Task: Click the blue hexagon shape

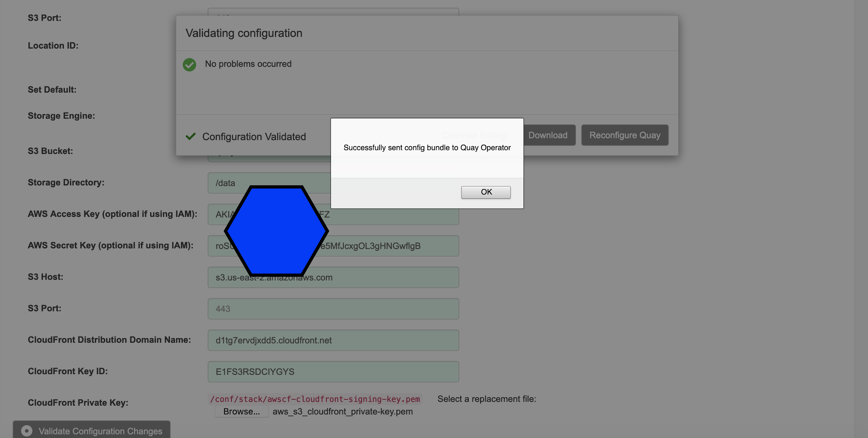Action: tap(276, 231)
